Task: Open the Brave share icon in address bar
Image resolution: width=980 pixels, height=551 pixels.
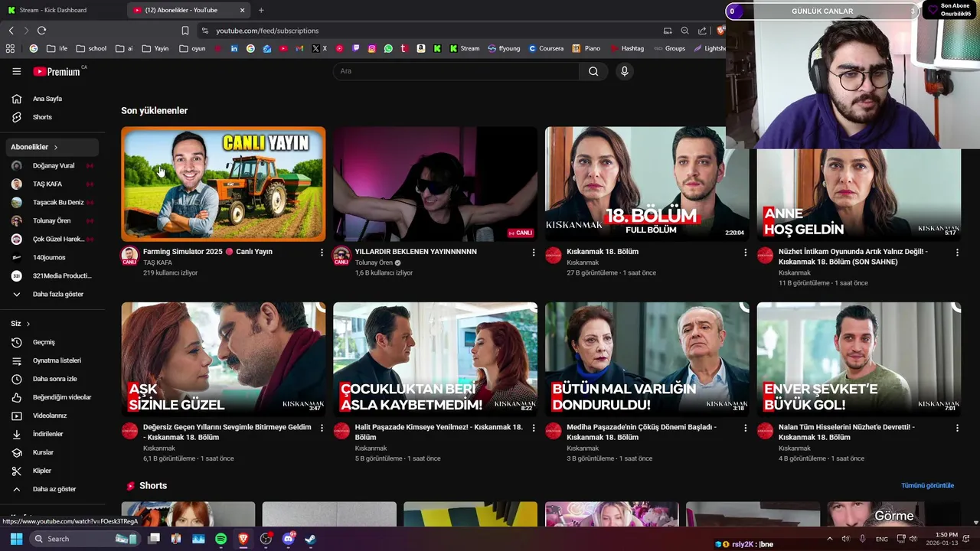Action: 703,31
